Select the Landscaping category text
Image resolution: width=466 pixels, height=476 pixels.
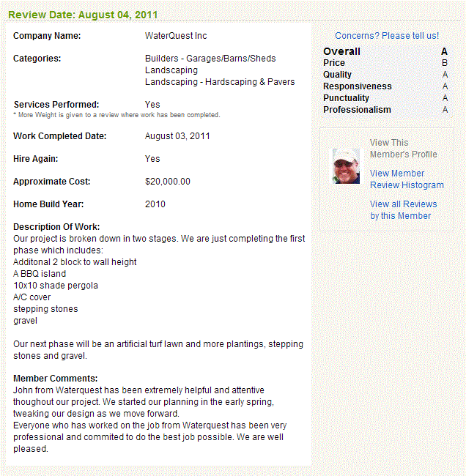point(171,70)
